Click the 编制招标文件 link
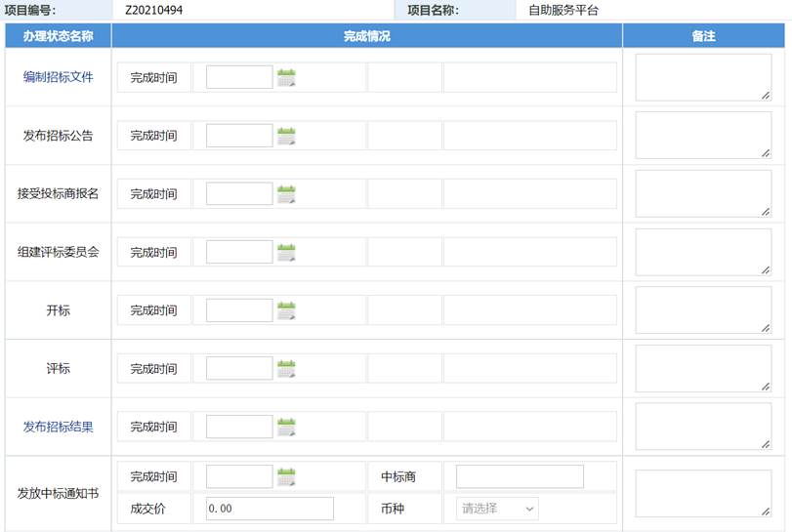The height and width of the screenshot is (532, 792). (59, 77)
